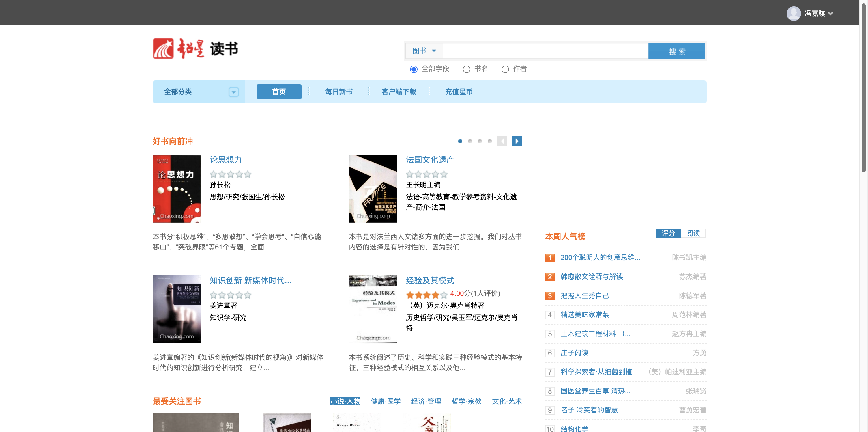Open the 每日新书 tab
This screenshot has width=868, height=432.
[x=339, y=92]
